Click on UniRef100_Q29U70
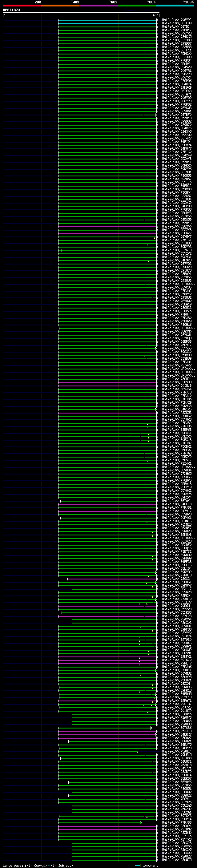Viewport: 197px width, 868px height. point(176,125)
